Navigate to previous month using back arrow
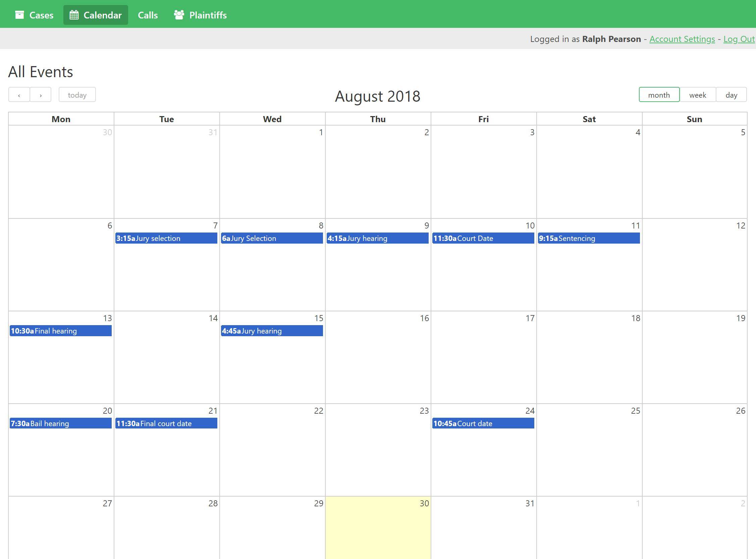This screenshot has width=756, height=559. pos(19,95)
